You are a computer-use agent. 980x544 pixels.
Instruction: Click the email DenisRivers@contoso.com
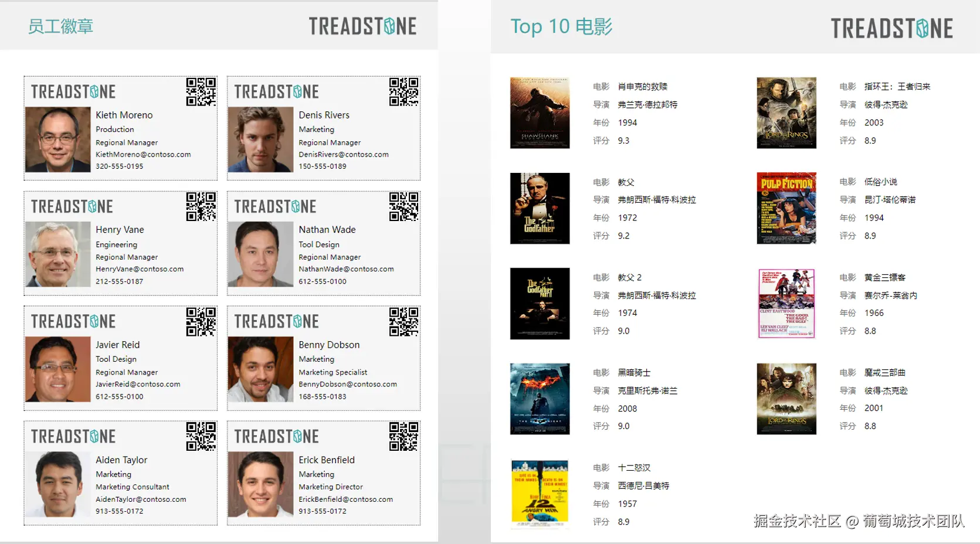click(x=344, y=155)
